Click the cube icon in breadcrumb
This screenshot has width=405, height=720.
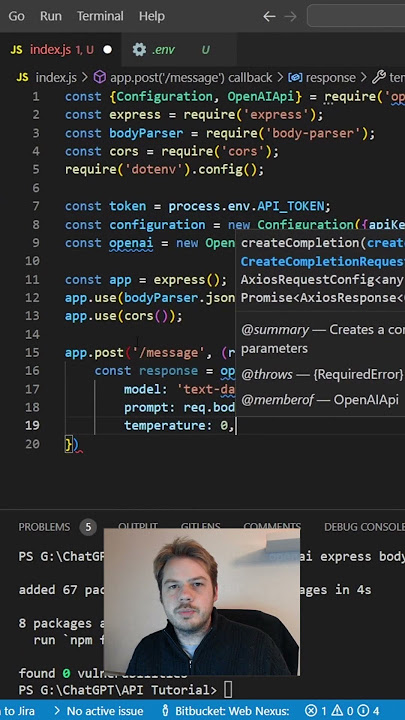click(x=100, y=77)
